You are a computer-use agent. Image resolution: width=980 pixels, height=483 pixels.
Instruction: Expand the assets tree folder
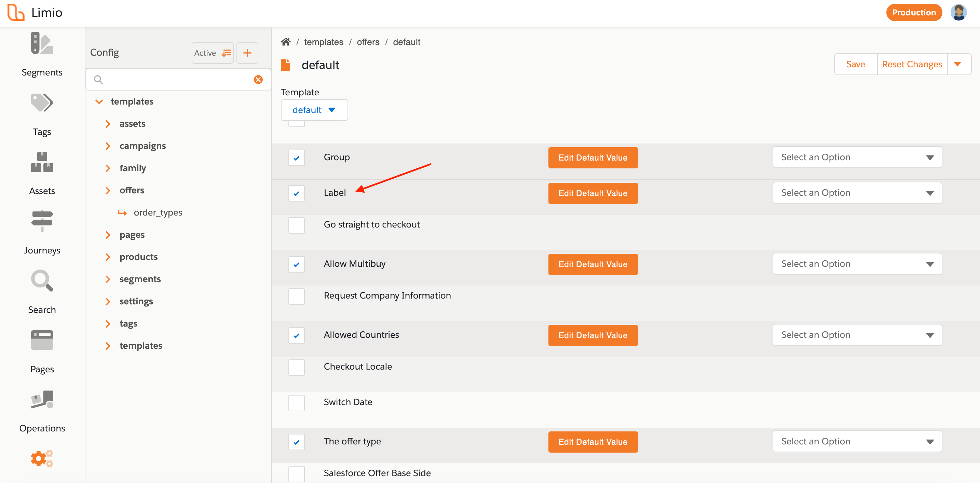(x=108, y=124)
